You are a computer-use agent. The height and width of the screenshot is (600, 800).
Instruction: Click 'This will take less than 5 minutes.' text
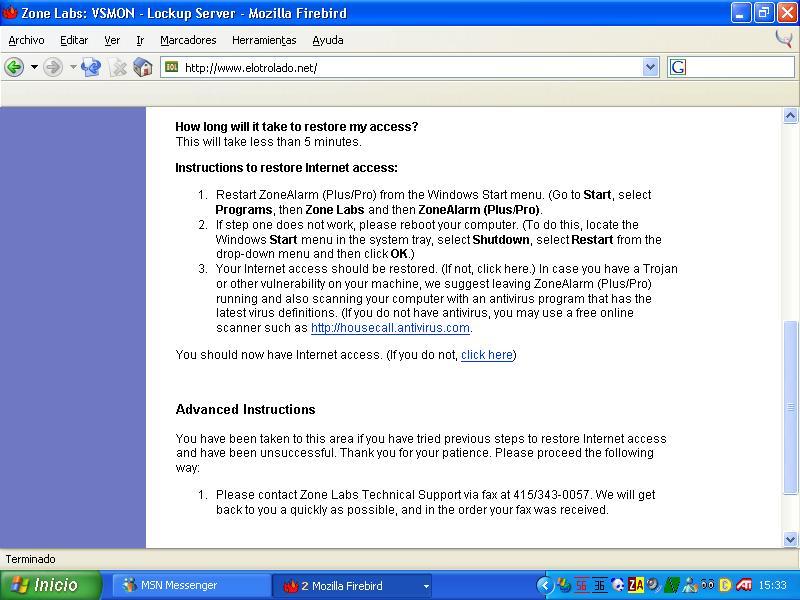coord(268,142)
